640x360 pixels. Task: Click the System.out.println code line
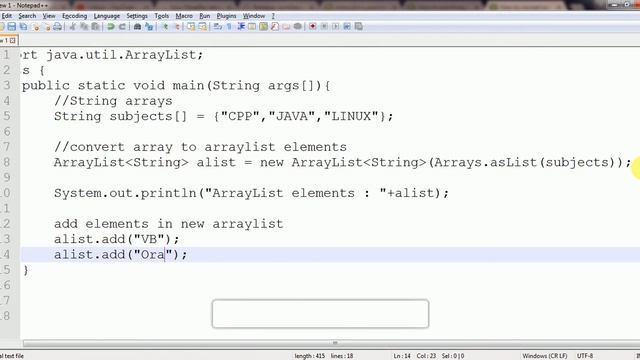[x=251, y=193]
